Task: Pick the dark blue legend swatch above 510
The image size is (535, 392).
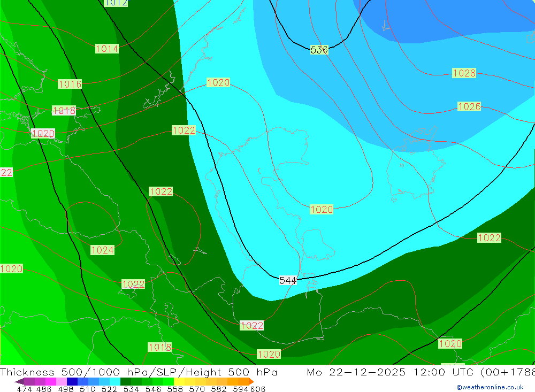Action: coord(72,381)
